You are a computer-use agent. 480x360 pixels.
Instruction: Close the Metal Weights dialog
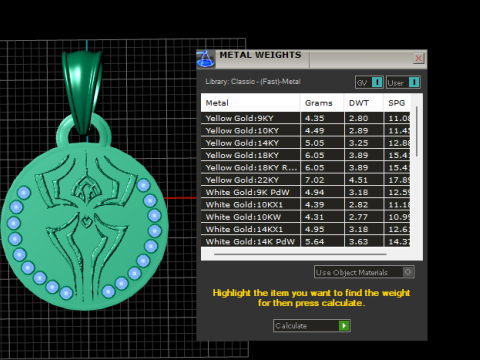(x=418, y=58)
